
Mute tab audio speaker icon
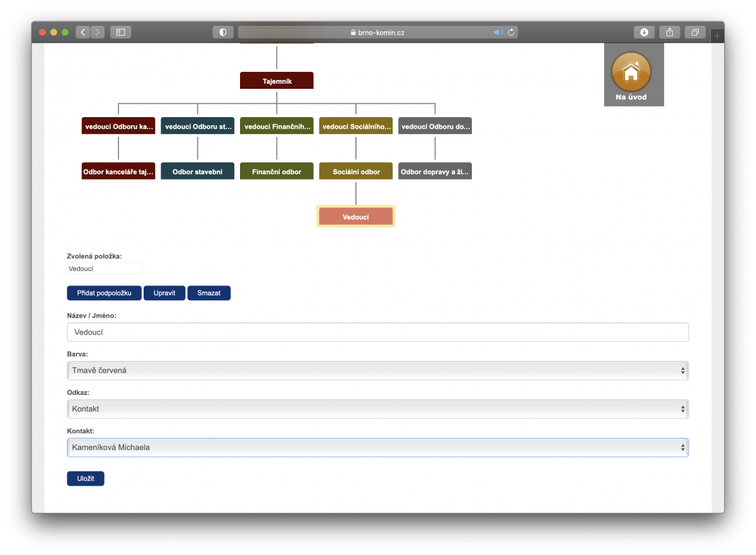click(x=498, y=32)
